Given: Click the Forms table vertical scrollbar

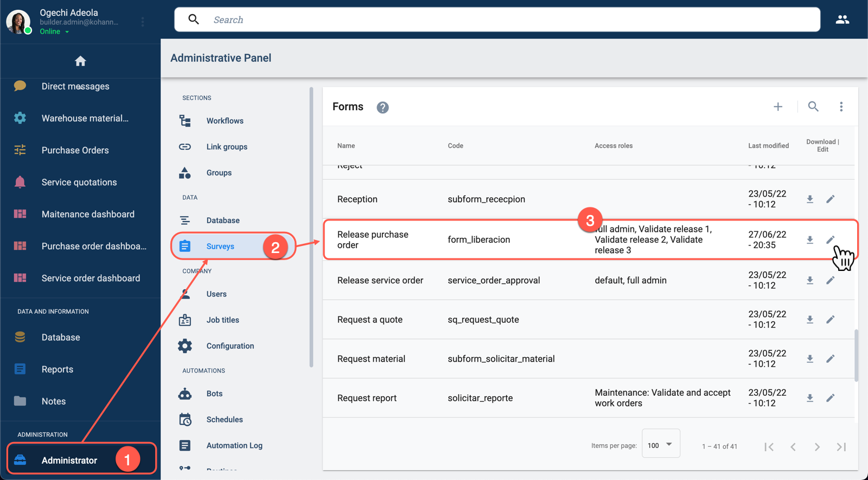Looking at the screenshot, I should 856,356.
